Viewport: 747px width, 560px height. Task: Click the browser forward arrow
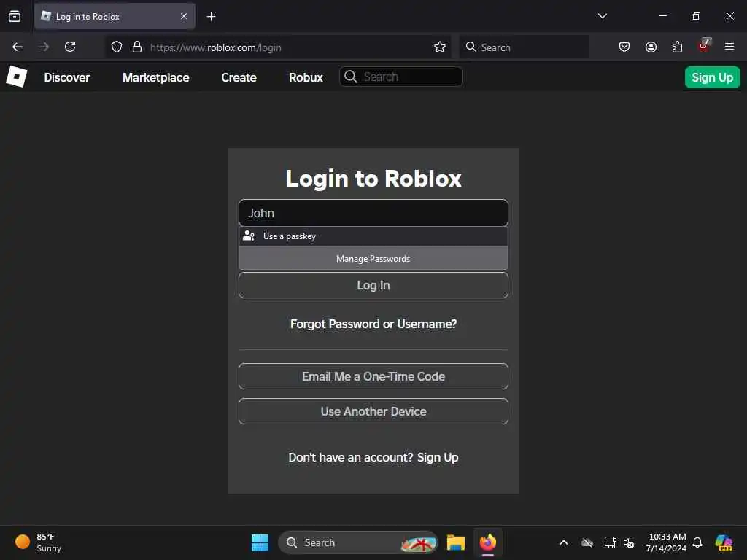click(x=44, y=47)
